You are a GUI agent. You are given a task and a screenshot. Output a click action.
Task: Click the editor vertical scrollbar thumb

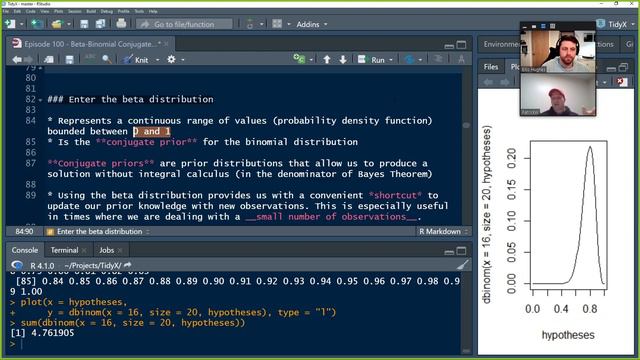[466, 125]
